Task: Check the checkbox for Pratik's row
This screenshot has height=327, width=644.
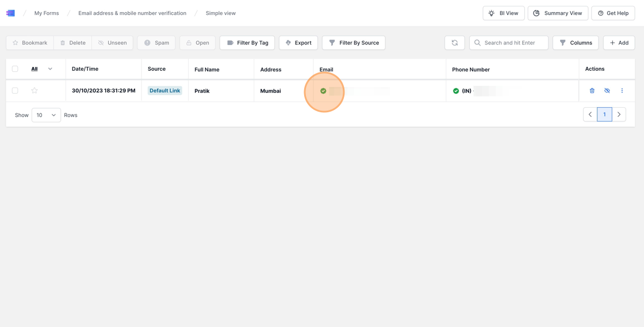Action: tap(15, 91)
